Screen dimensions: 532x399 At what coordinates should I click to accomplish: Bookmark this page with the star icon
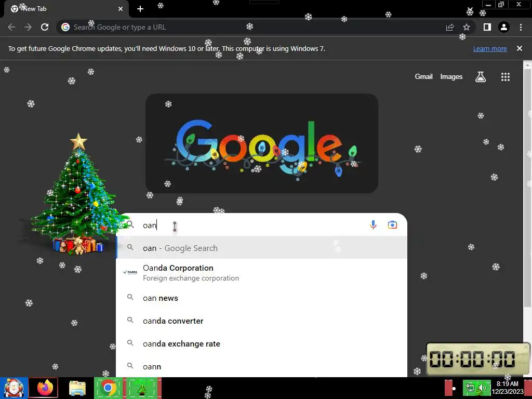(467, 27)
